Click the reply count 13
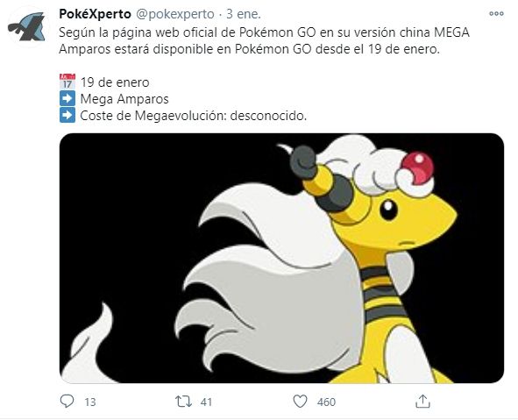 (x=90, y=402)
